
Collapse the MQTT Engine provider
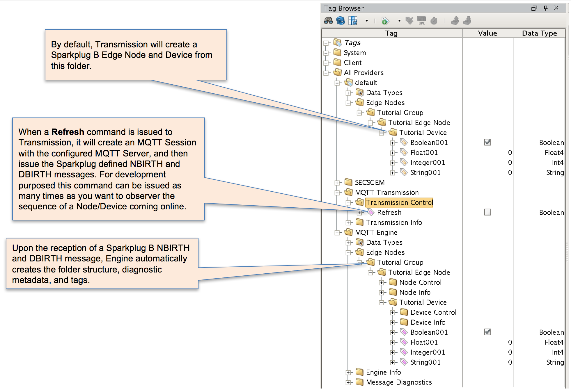(337, 233)
